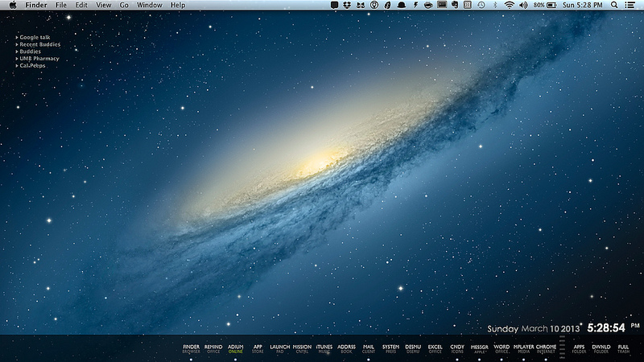Launch CHROME internet from the dock
This screenshot has width=644, height=362.
pyautogui.click(x=546, y=348)
